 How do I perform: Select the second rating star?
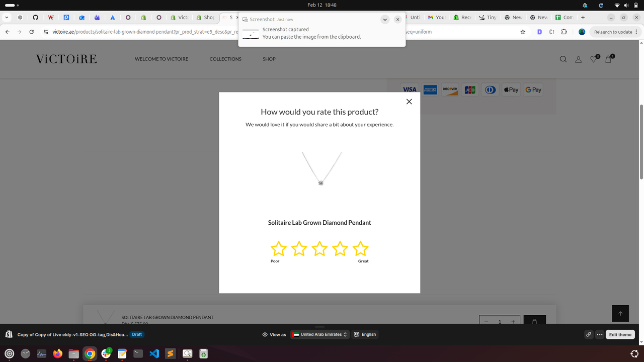point(299,248)
